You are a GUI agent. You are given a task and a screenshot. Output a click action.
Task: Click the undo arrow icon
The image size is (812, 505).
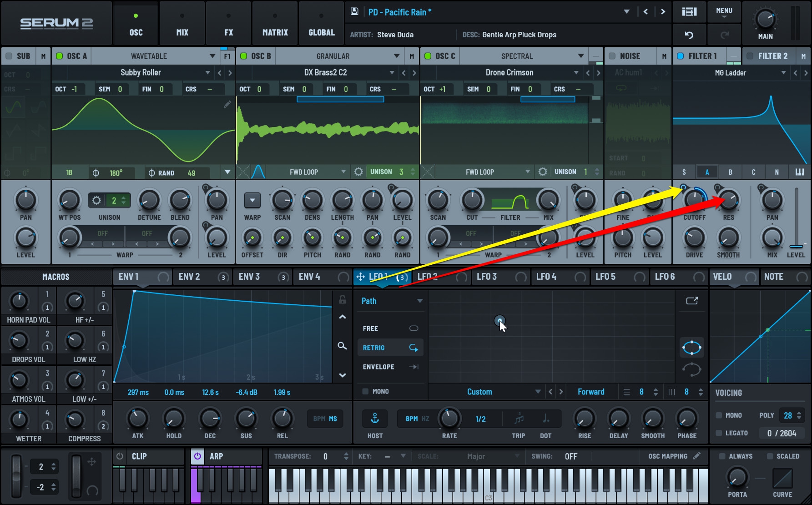tap(689, 35)
